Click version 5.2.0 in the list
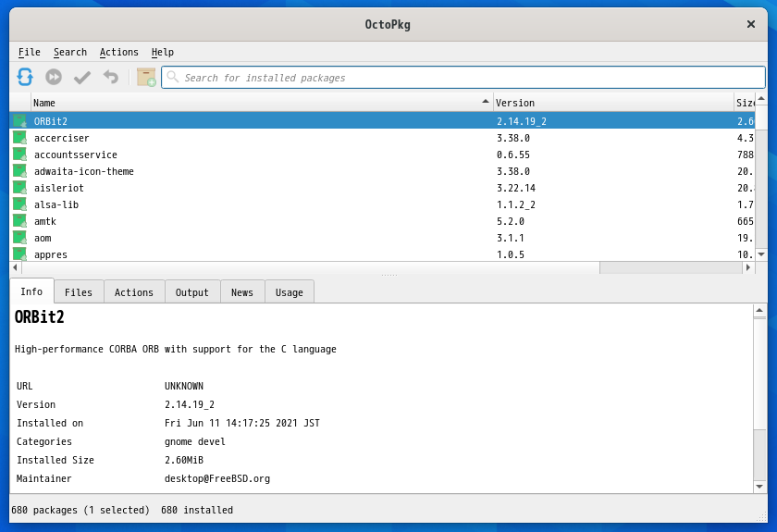This screenshot has height=532, width=777. point(511,221)
